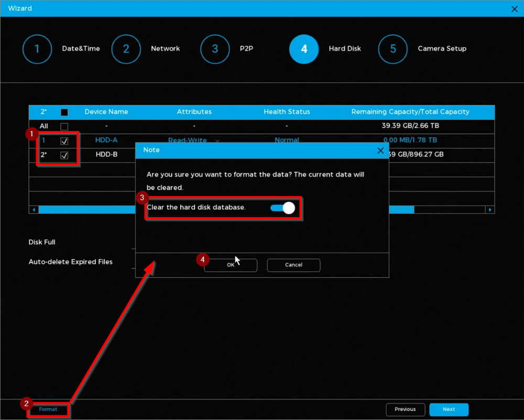Click the step 1 Date&Time circle icon
Image resolution: width=524 pixels, height=420 pixels.
click(x=37, y=49)
